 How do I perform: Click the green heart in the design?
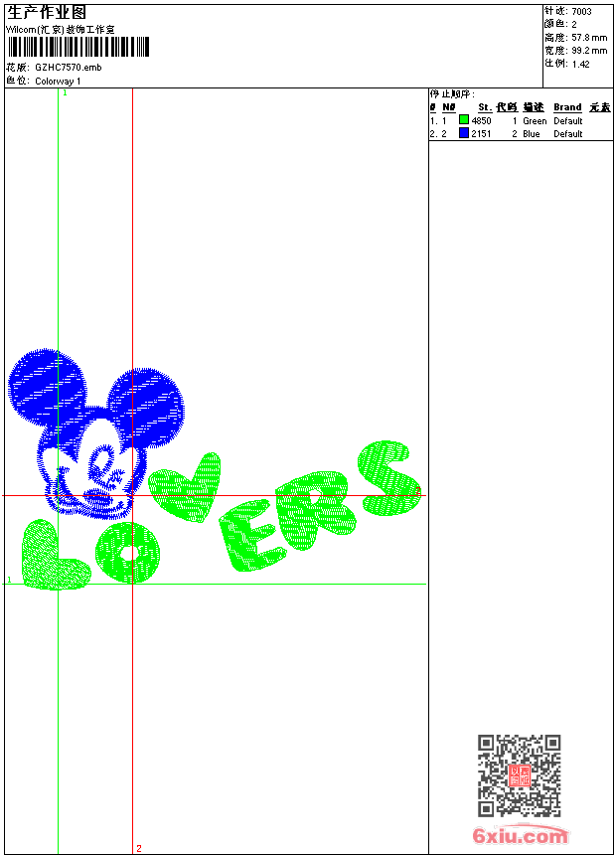pyautogui.click(x=187, y=487)
